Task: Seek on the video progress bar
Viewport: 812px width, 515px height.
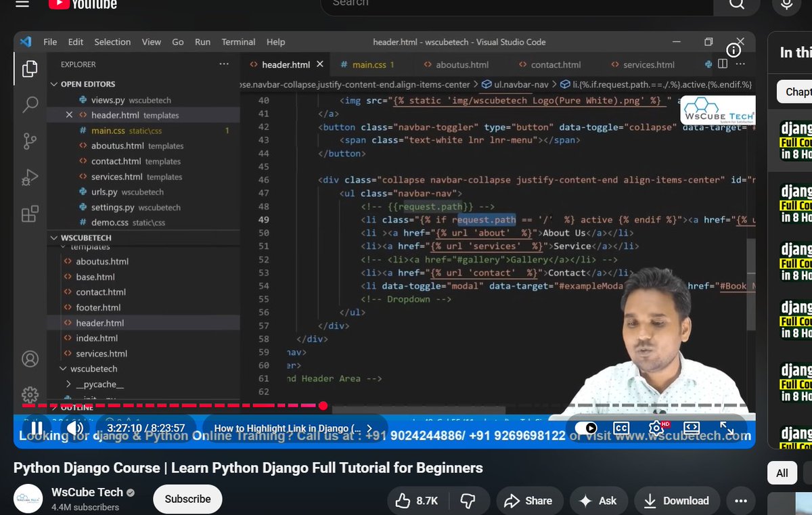Action: pyautogui.click(x=384, y=406)
